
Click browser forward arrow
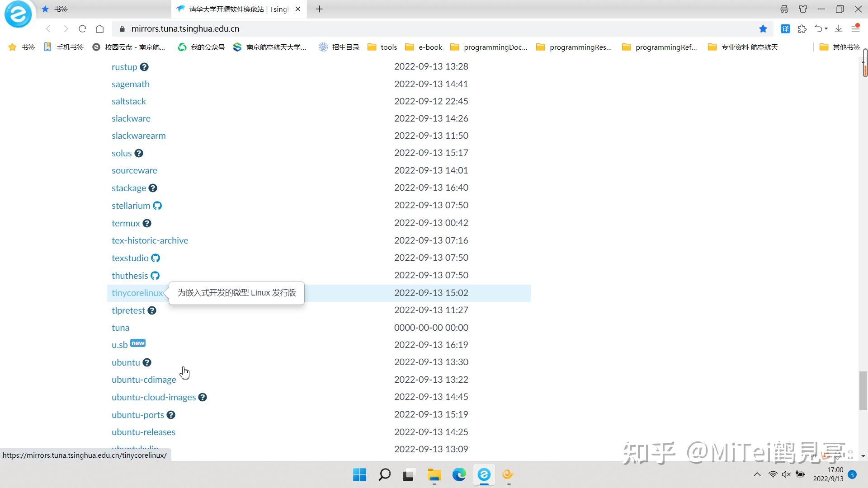point(66,29)
